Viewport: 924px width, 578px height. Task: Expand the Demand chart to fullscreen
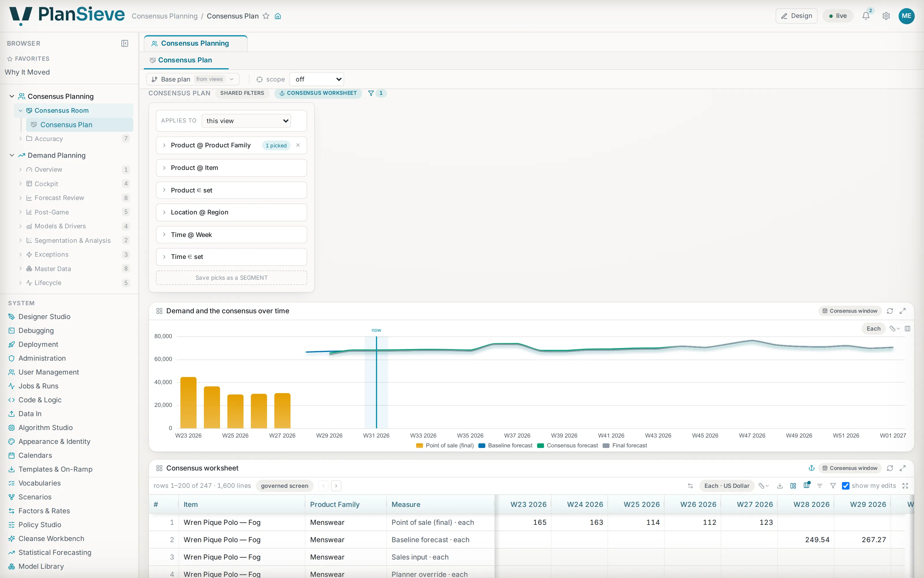[x=903, y=311]
